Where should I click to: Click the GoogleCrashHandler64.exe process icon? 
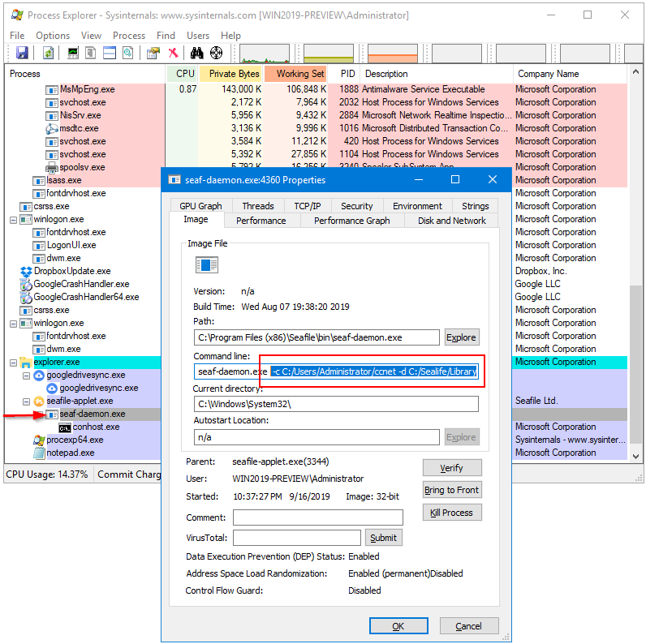click(26, 298)
